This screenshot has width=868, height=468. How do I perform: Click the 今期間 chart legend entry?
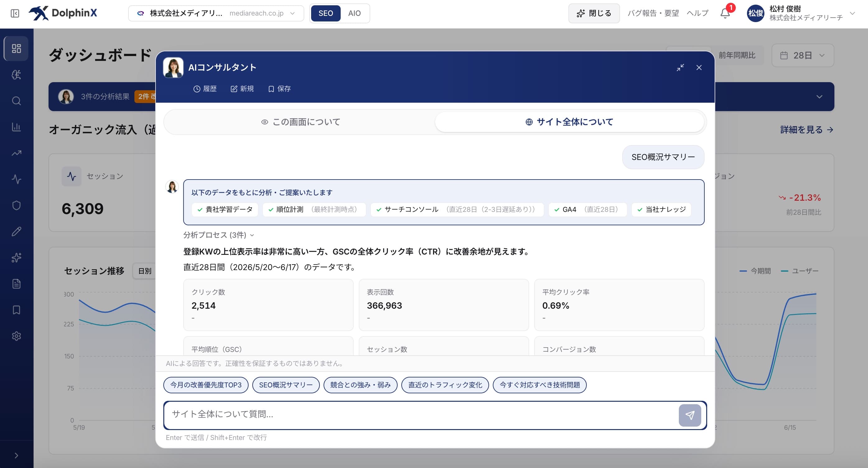point(755,271)
